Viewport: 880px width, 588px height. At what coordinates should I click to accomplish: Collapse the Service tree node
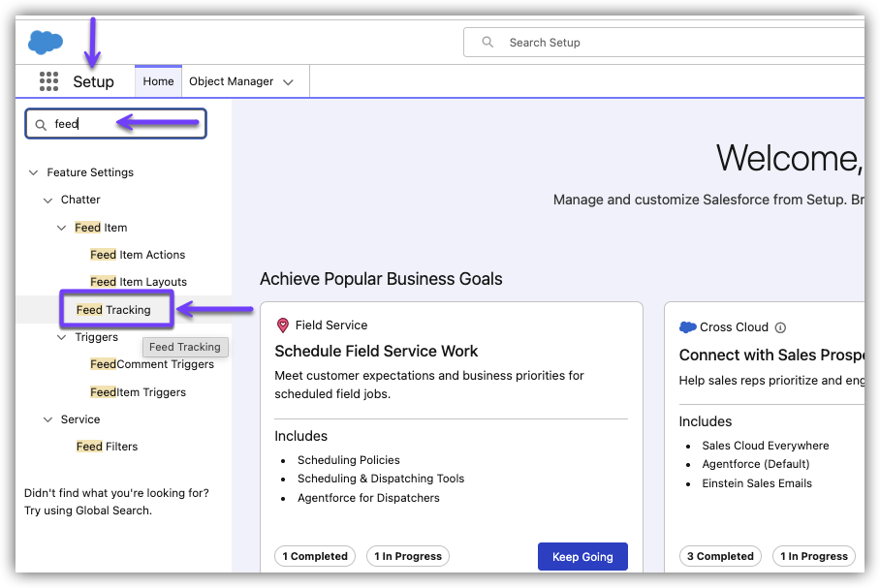click(x=47, y=419)
